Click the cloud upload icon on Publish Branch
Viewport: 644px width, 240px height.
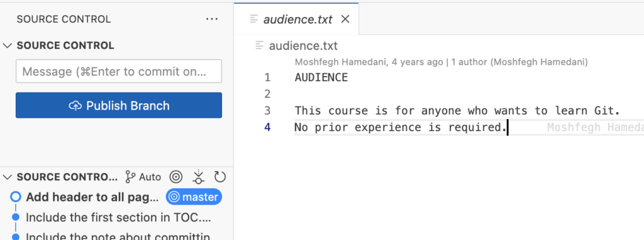click(x=75, y=106)
